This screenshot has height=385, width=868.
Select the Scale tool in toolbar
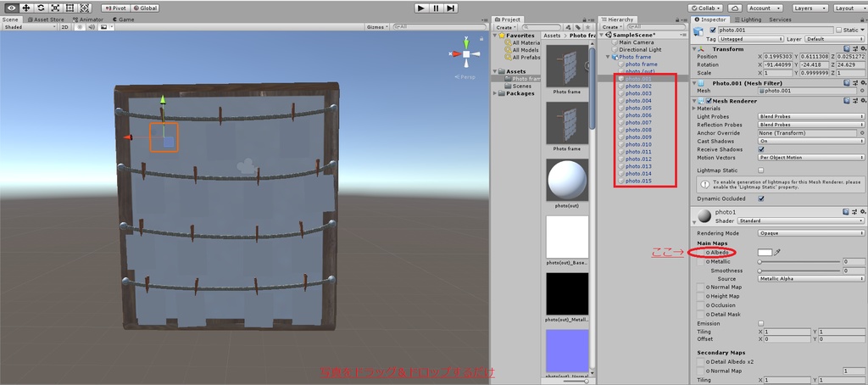tap(55, 8)
